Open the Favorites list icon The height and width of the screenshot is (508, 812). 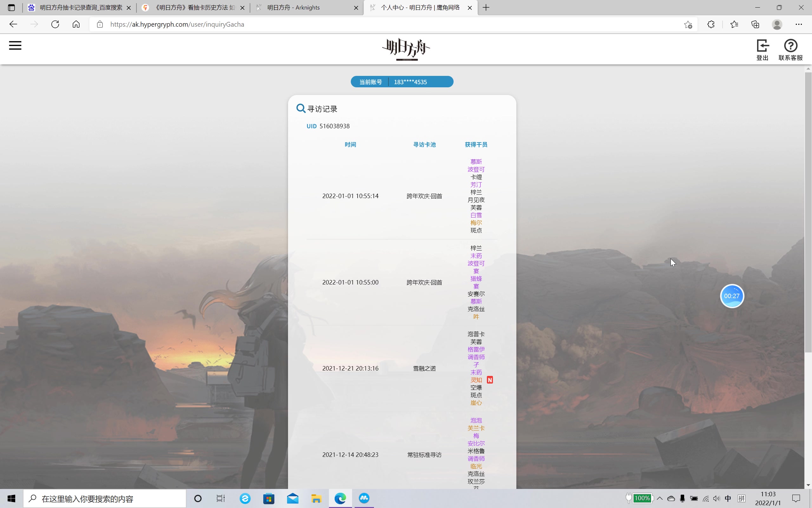click(734, 24)
